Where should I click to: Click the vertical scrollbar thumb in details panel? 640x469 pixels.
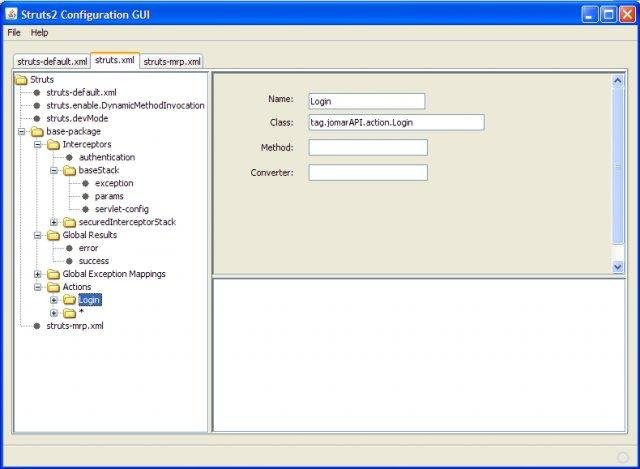(618, 165)
